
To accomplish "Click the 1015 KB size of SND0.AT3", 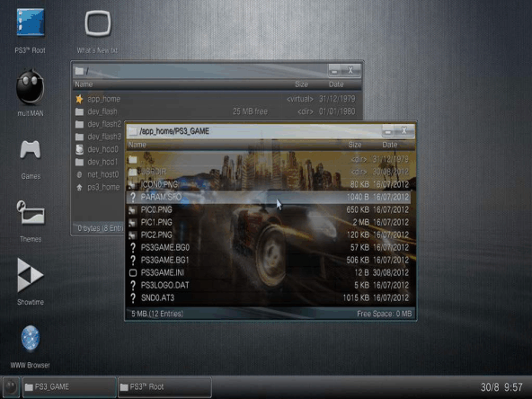I will point(356,297).
